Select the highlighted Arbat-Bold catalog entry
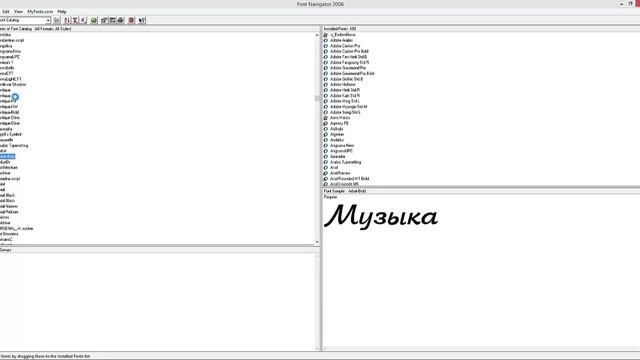 tap(7, 157)
